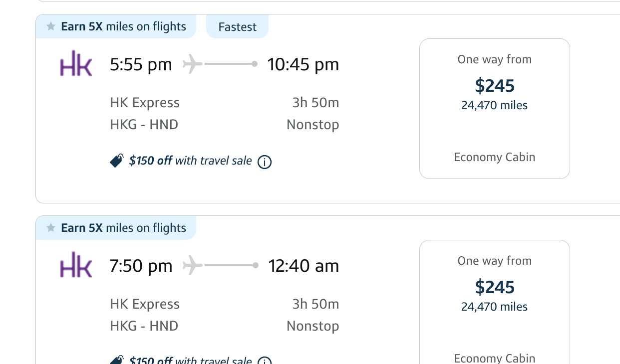Click $150 off with travel sale on first flight
Viewport: 620px width, 364px height.
[190, 161]
